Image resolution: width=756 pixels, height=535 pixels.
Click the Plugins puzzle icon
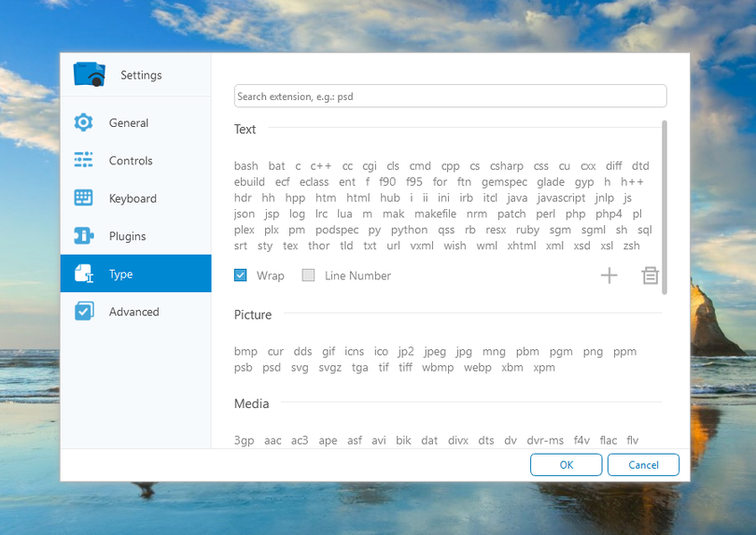84,236
